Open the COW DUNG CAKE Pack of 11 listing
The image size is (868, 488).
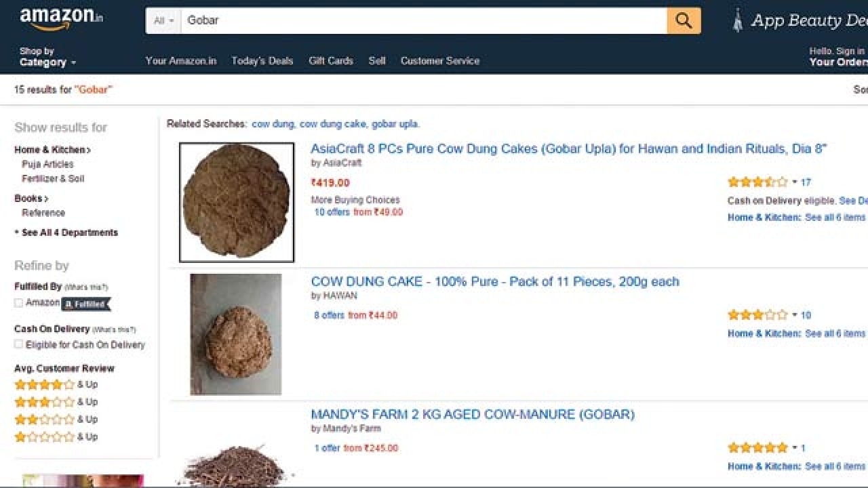[495, 282]
